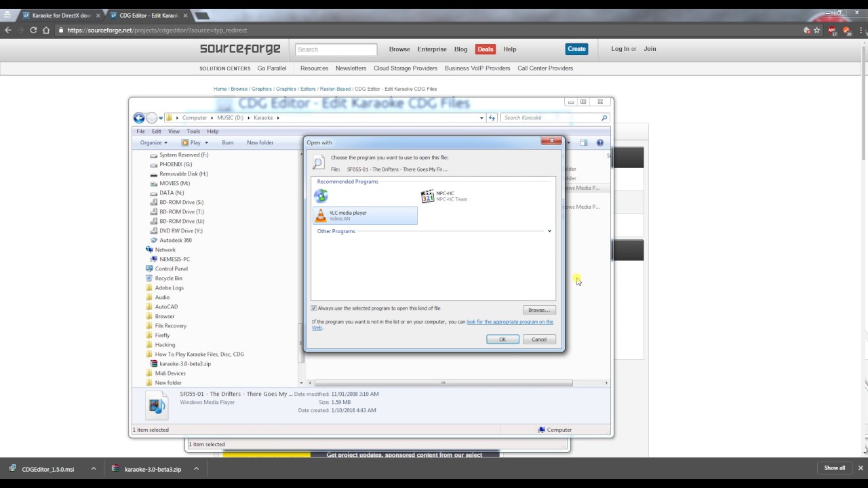Image resolution: width=868 pixels, height=488 pixels.
Task: Open the Explorer Tools menu
Action: (193, 131)
